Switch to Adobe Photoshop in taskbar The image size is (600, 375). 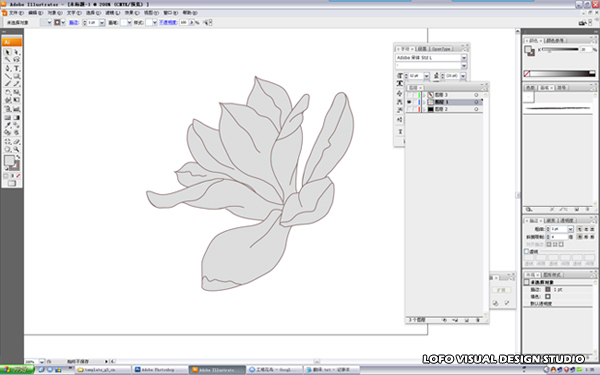coord(160,370)
